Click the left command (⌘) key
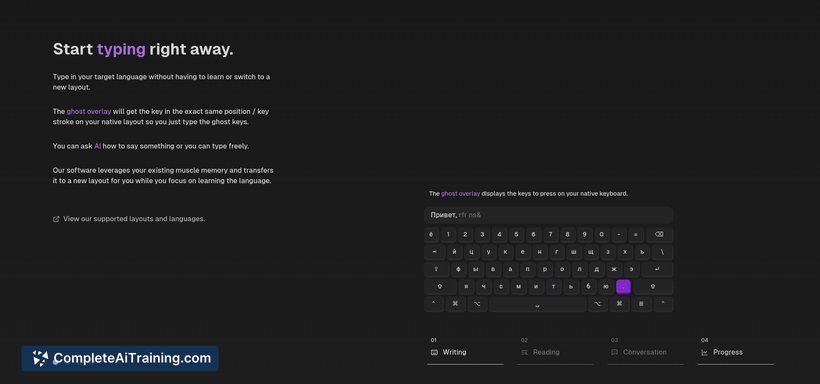Screen dimensions: 820x384 pyautogui.click(x=455, y=304)
